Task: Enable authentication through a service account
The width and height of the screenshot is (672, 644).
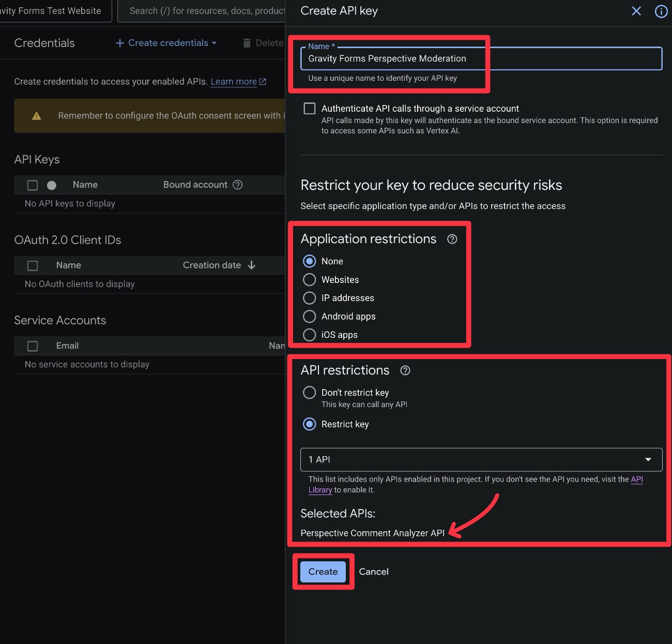Action: point(309,108)
